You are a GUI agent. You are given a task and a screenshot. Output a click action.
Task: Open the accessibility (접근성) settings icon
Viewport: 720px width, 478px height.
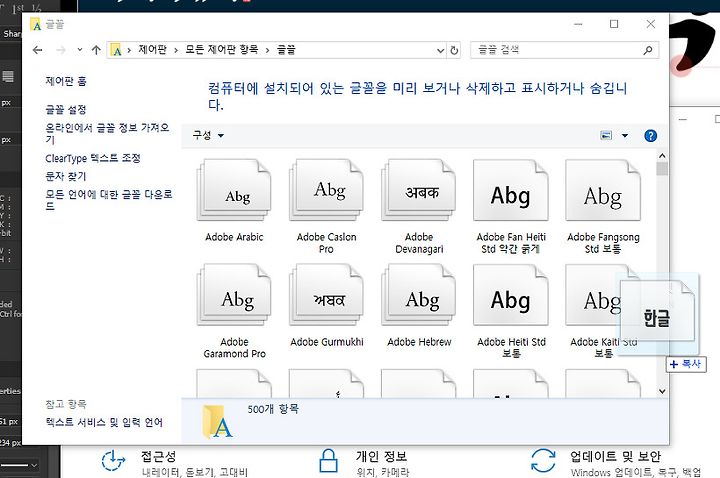point(113,461)
